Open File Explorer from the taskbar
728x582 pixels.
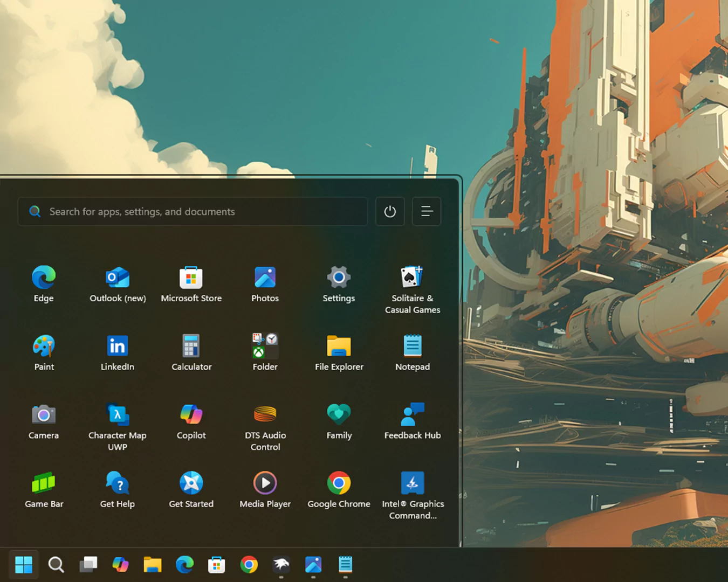point(153,565)
